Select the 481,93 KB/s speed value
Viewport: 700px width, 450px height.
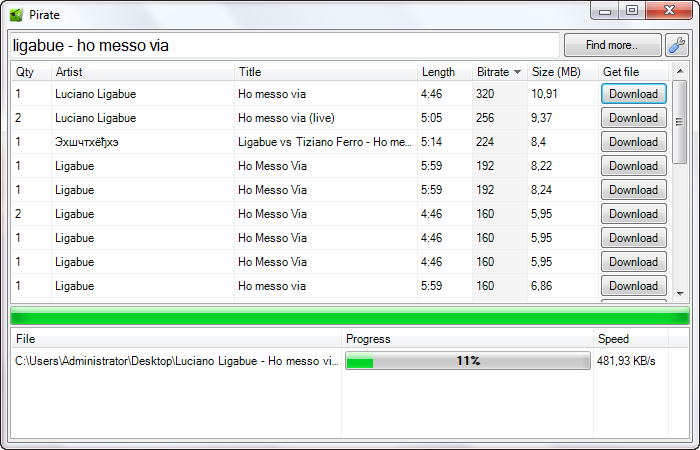626,361
